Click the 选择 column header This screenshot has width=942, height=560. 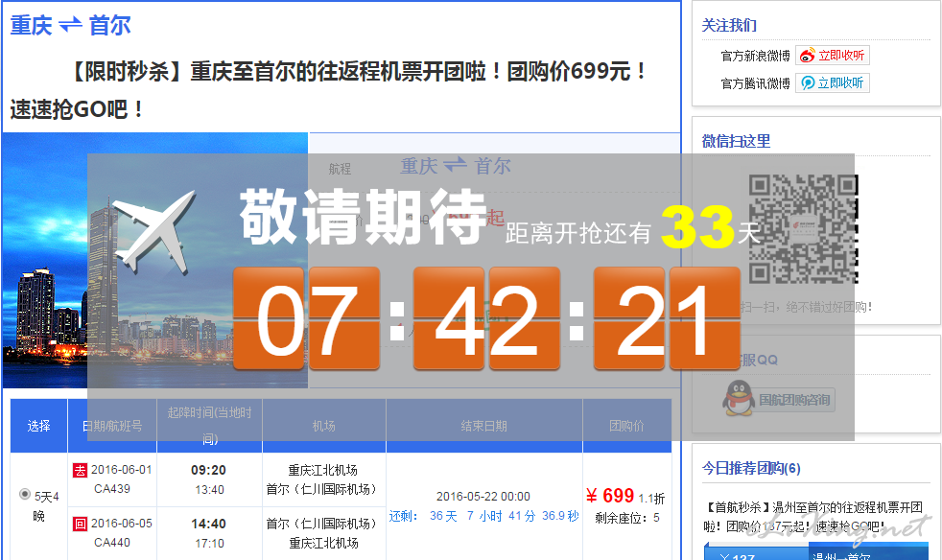click(x=38, y=426)
